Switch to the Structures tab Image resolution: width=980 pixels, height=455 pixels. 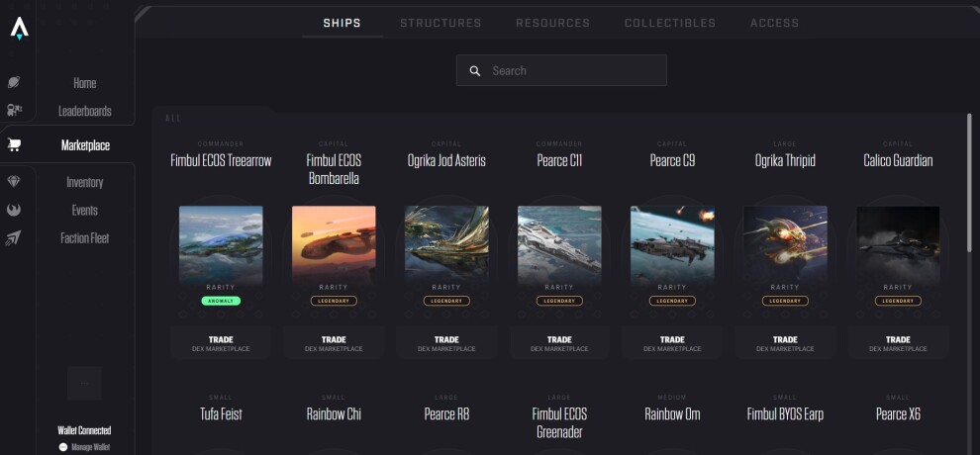[x=441, y=23]
